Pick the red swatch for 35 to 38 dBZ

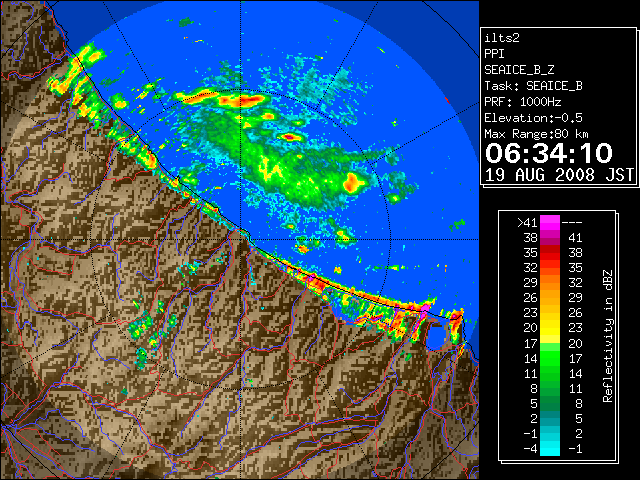coord(550,253)
